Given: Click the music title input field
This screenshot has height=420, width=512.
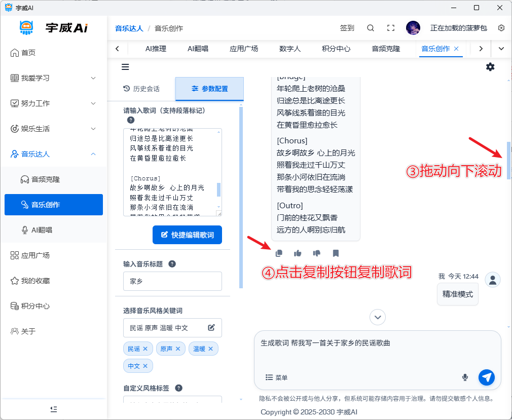Looking at the screenshot, I should tap(172, 281).
